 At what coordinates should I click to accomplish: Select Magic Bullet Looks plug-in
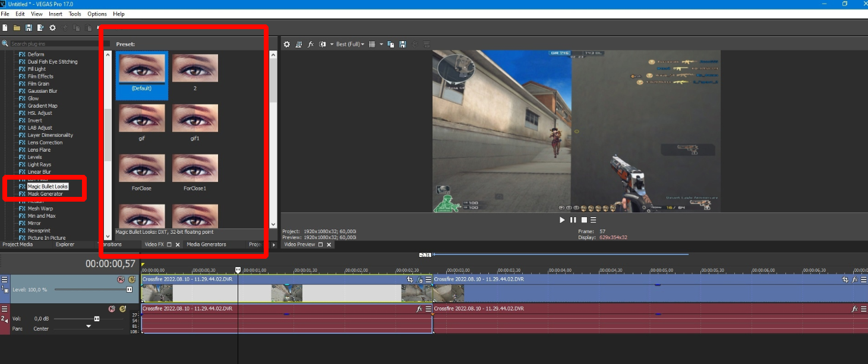[48, 187]
